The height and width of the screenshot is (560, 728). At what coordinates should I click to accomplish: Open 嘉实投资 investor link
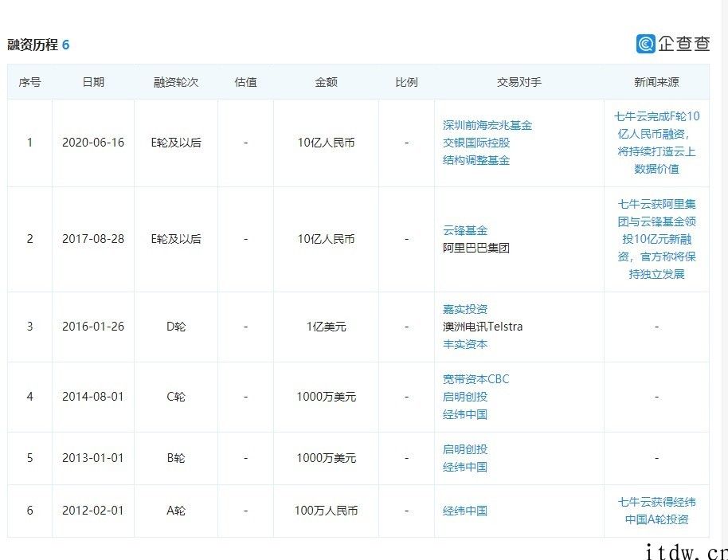(x=464, y=309)
